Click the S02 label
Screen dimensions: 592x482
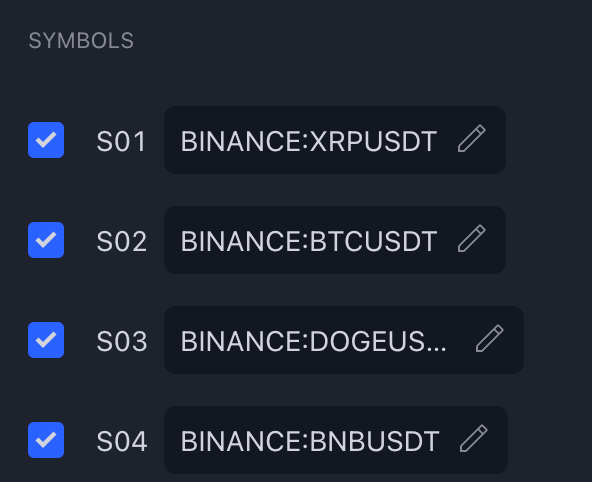122,242
